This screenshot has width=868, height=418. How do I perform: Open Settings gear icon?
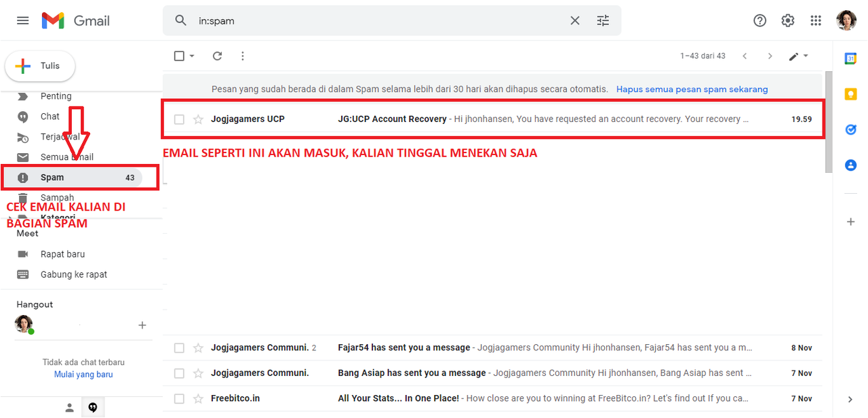pyautogui.click(x=788, y=20)
